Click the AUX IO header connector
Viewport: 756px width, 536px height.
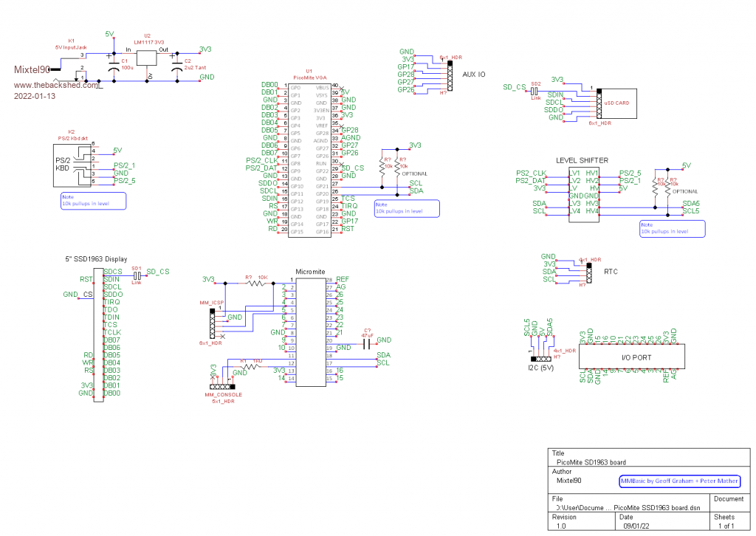(x=449, y=75)
